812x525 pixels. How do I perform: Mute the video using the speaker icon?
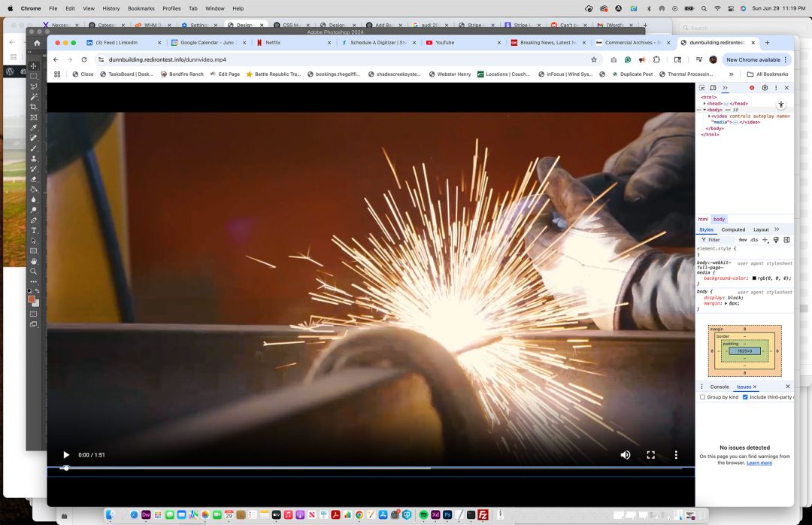(625, 455)
